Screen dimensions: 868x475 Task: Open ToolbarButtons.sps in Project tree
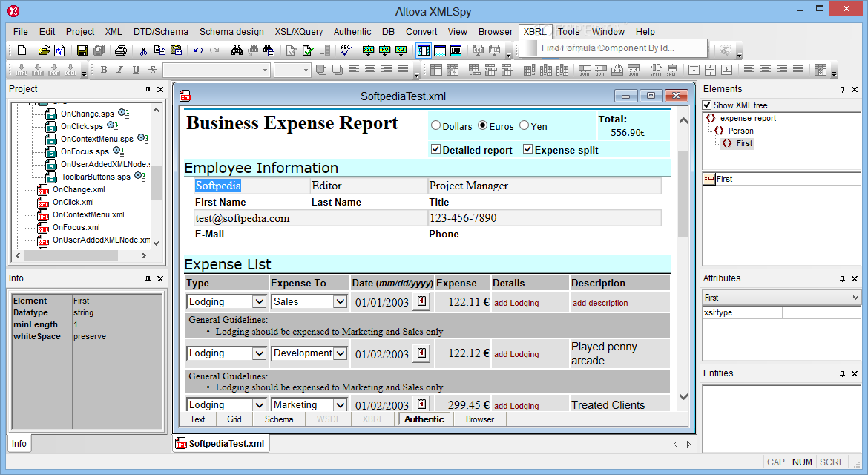[x=95, y=177]
